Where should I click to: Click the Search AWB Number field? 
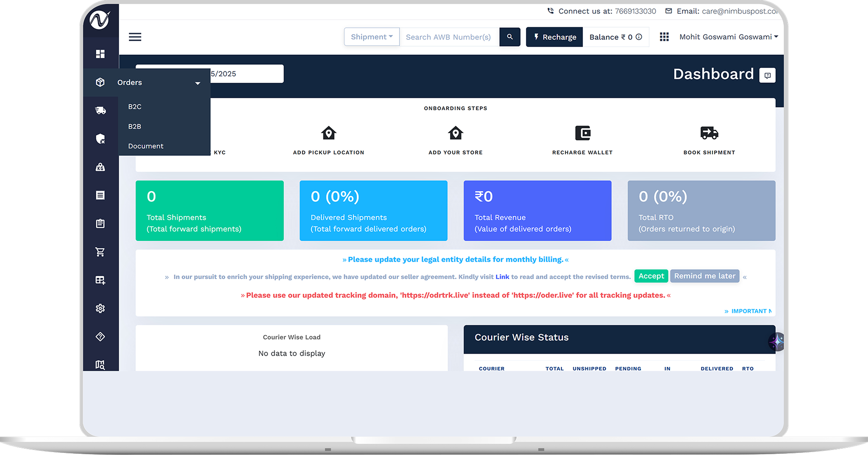(449, 37)
